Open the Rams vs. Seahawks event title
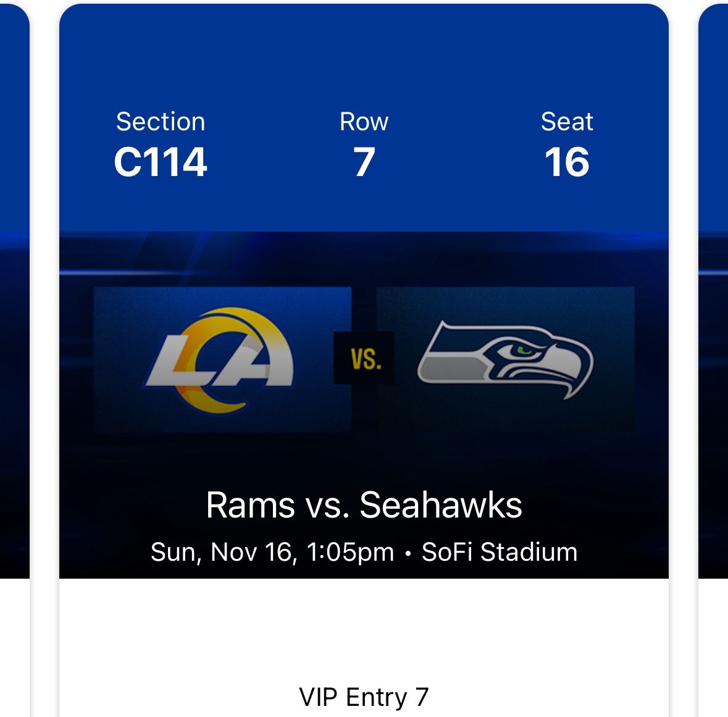 (x=364, y=505)
